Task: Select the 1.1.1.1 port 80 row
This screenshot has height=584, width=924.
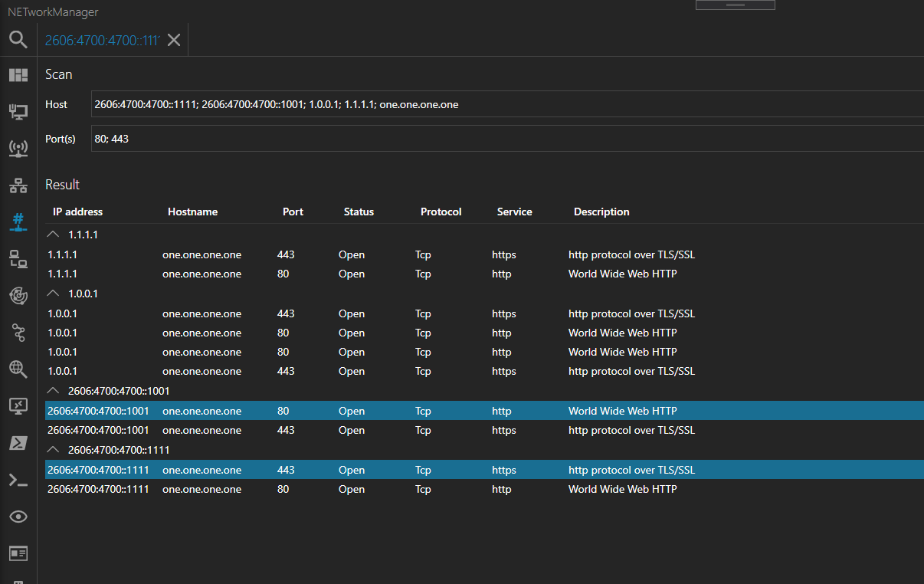Action: pos(484,274)
